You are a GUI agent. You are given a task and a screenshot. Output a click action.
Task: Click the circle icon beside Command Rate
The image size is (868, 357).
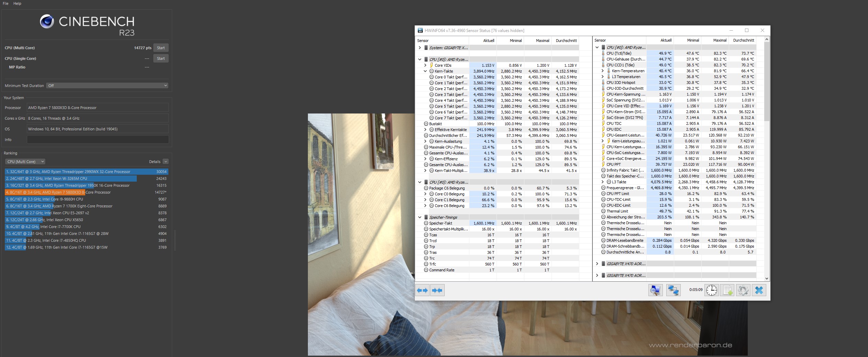[426, 270]
